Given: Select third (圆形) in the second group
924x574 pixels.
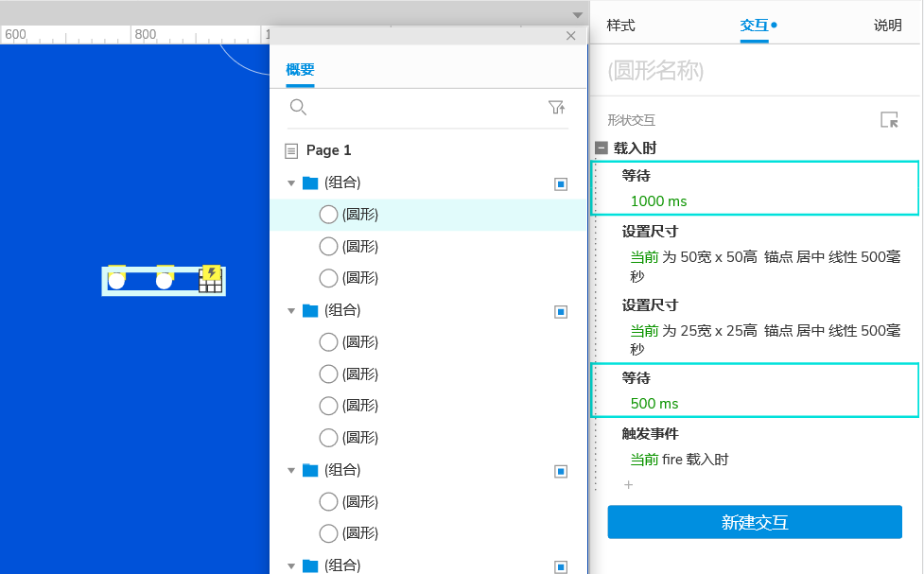Looking at the screenshot, I should click(x=428, y=406).
